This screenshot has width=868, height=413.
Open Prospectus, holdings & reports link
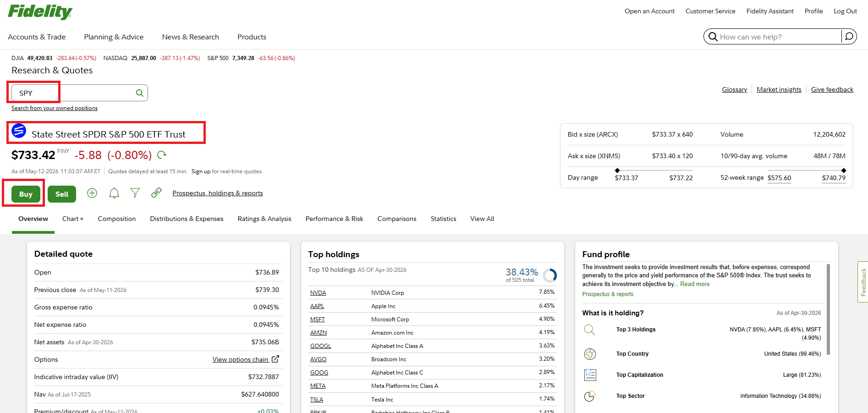218,193
